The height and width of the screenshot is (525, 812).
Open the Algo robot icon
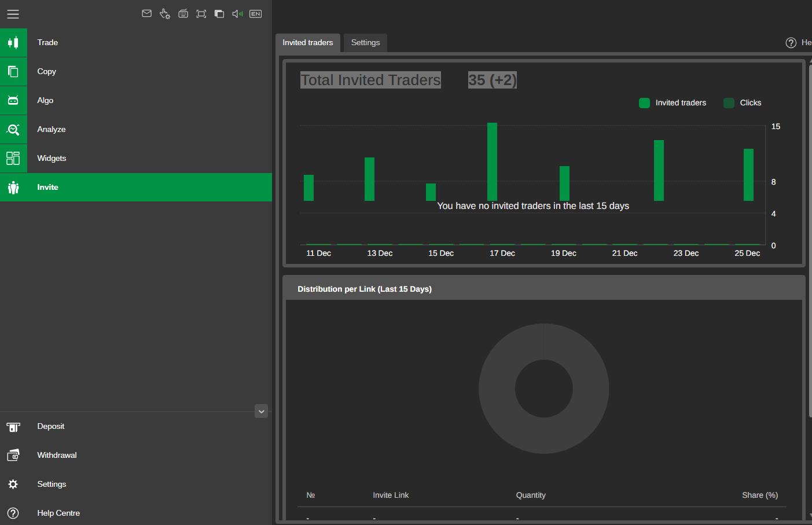[13, 101]
